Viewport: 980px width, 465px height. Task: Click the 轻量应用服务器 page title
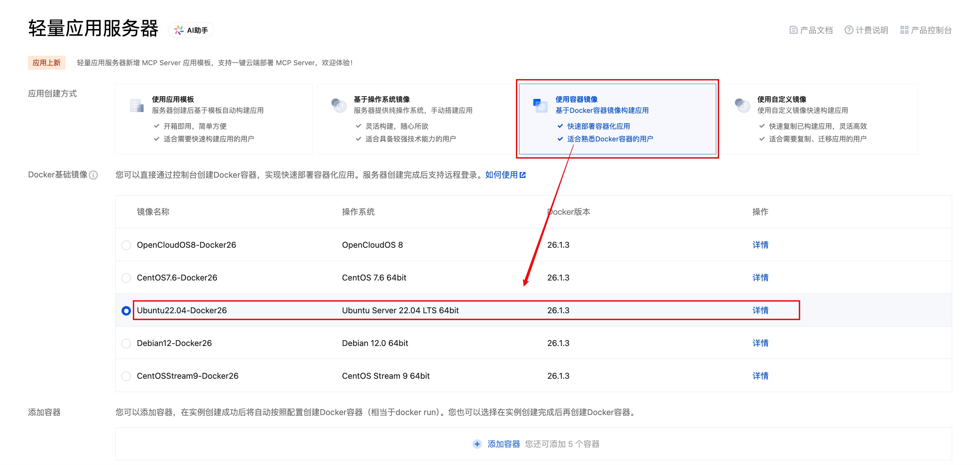coord(93,29)
